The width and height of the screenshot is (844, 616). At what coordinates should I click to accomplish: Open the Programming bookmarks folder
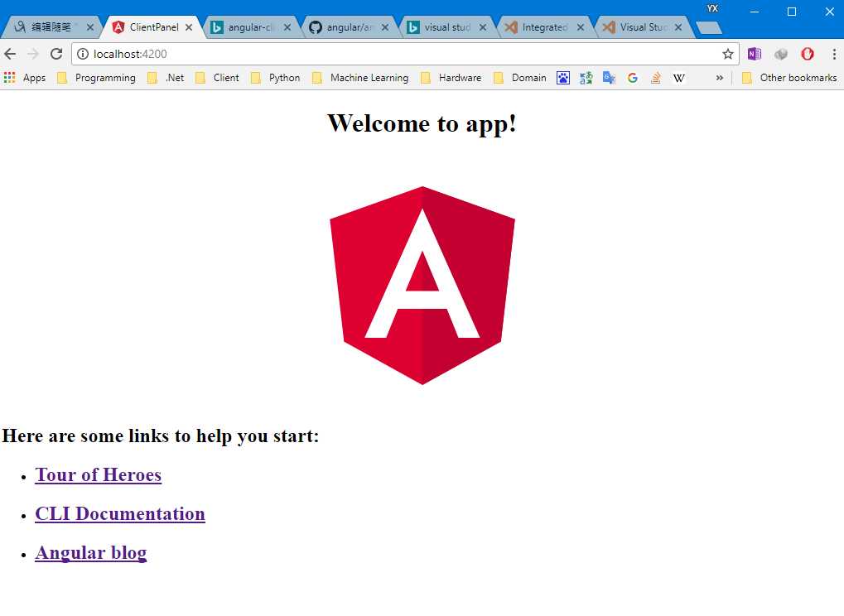(x=96, y=78)
